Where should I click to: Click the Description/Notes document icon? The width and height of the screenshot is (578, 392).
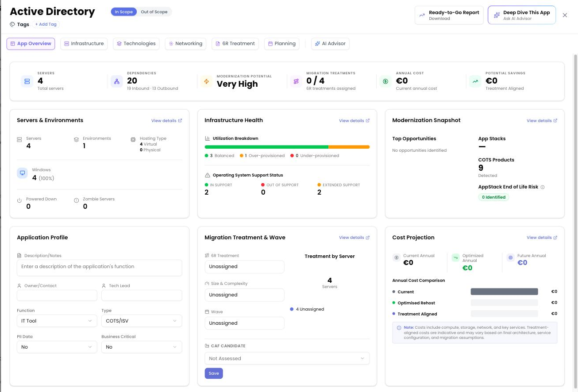click(19, 256)
